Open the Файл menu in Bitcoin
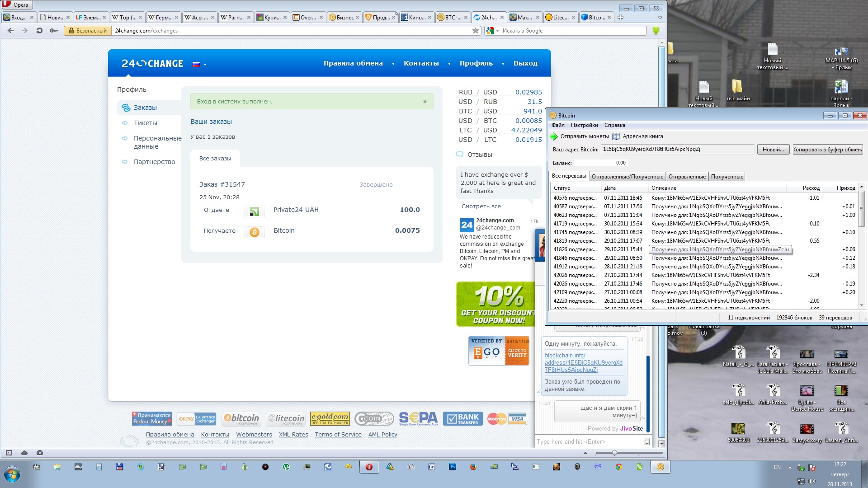868x488 pixels. (558, 125)
